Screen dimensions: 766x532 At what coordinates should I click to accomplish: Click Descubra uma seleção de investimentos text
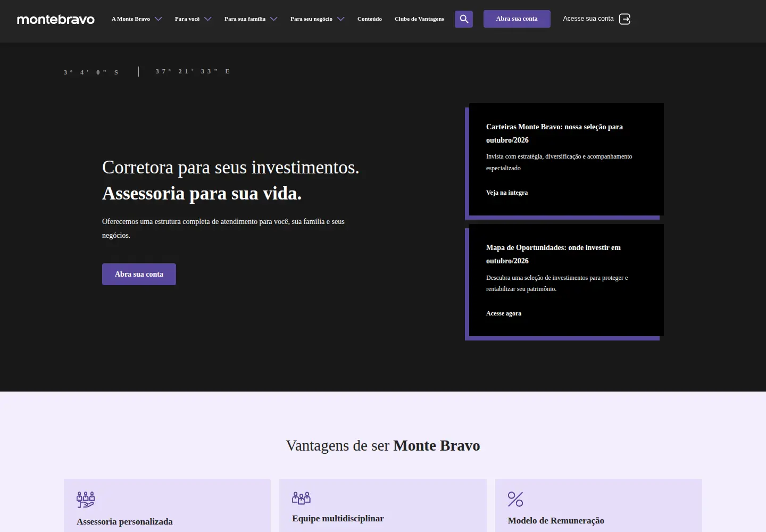(557, 283)
